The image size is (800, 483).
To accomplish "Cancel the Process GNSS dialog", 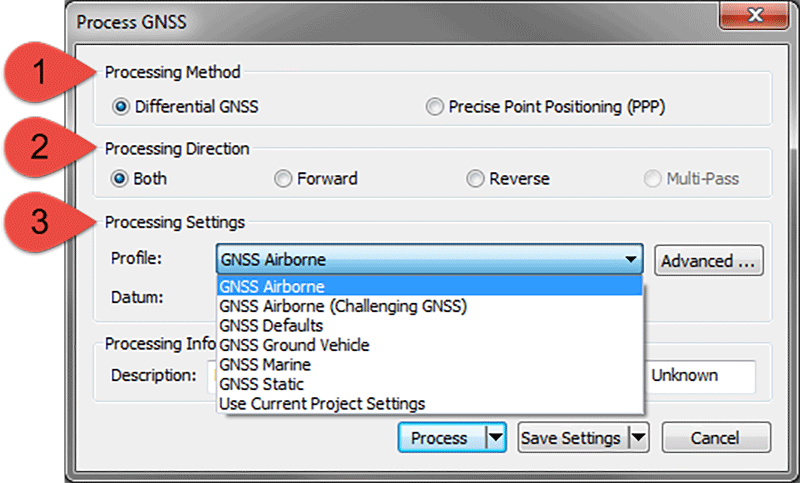I will [x=716, y=438].
